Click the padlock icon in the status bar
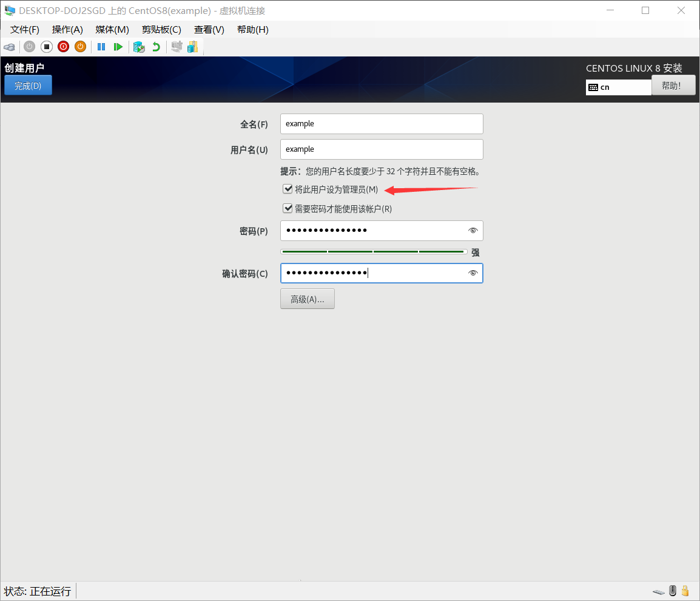Viewport: 700px width, 601px height. coord(685,591)
